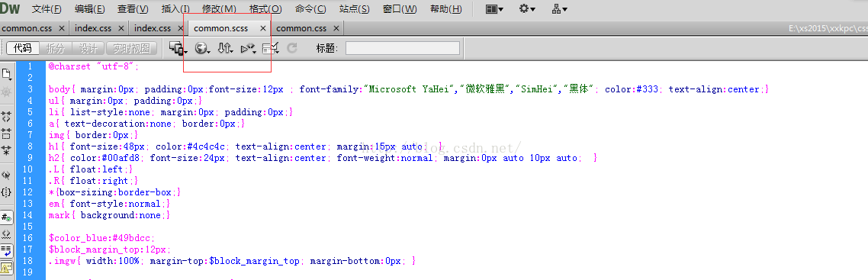Click the E:\xs2015\xxkpc file path
Viewport: 868px width, 280px height.
pyautogui.click(x=828, y=28)
